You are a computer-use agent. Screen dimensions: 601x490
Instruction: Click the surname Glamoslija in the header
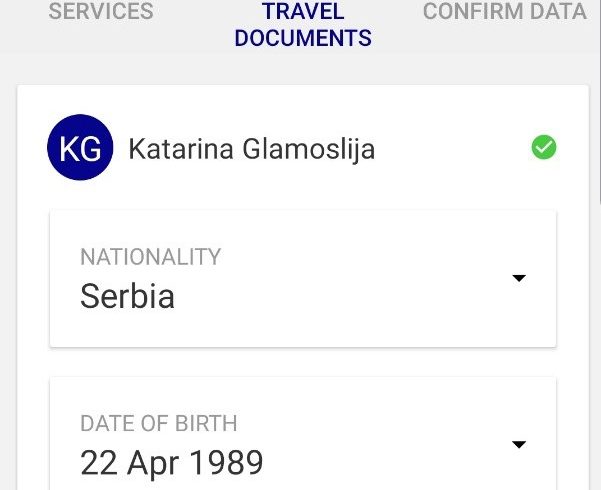309,149
